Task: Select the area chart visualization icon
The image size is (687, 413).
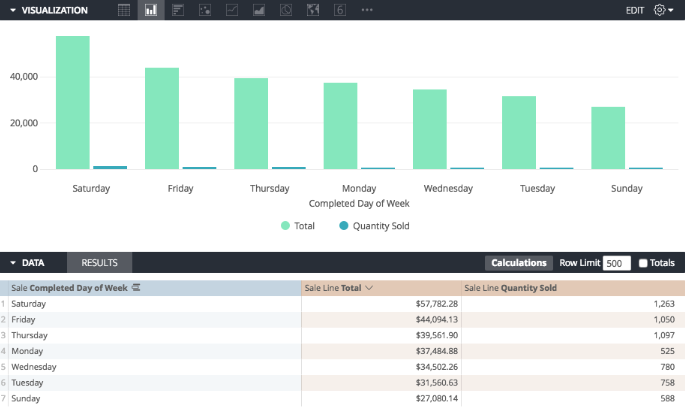Action: pos(259,10)
